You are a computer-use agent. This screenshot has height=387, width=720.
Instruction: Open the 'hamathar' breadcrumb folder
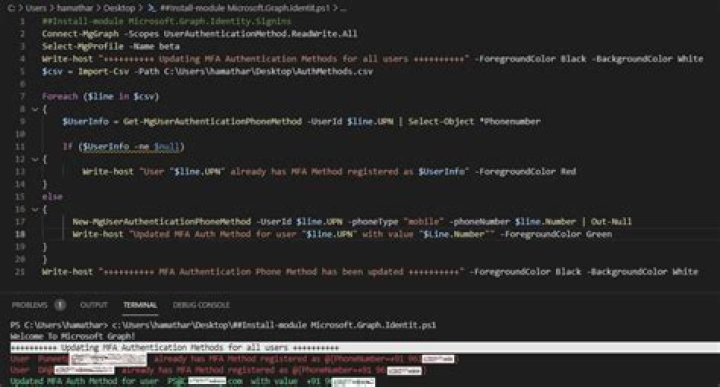click(75, 8)
